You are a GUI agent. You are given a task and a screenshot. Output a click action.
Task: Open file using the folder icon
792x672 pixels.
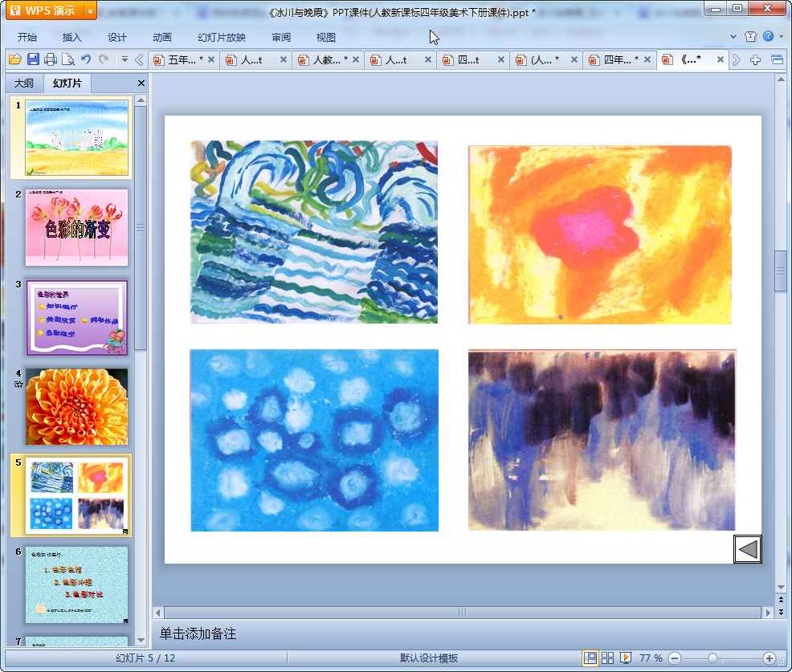[15, 59]
